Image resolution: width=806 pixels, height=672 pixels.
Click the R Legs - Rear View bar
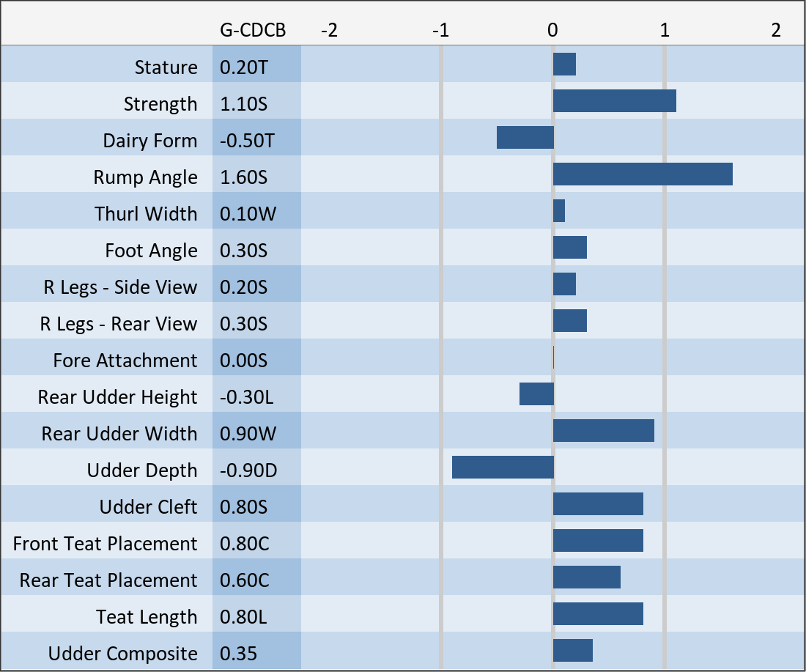(569, 321)
